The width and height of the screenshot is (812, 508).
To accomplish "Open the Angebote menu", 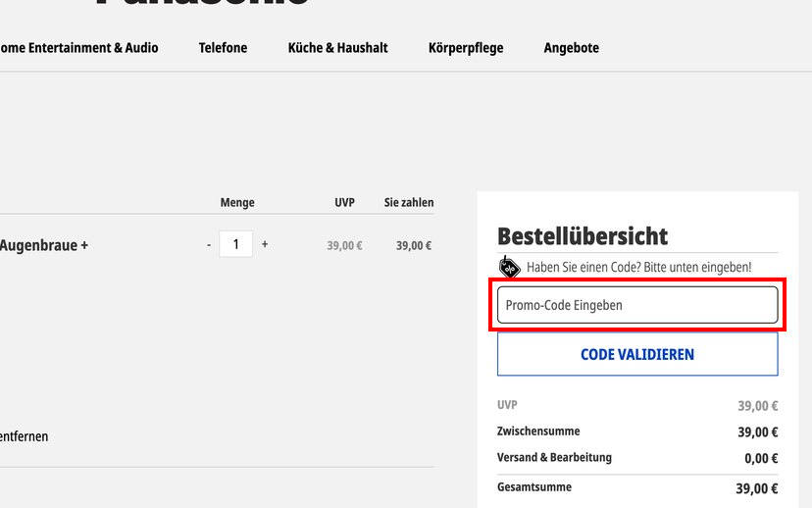I will click(571, 48).
